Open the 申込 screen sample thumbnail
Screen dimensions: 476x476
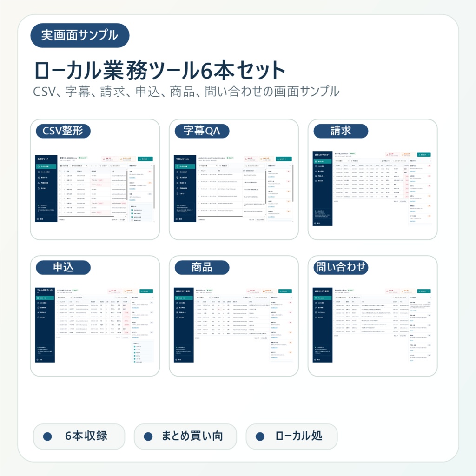95,325
